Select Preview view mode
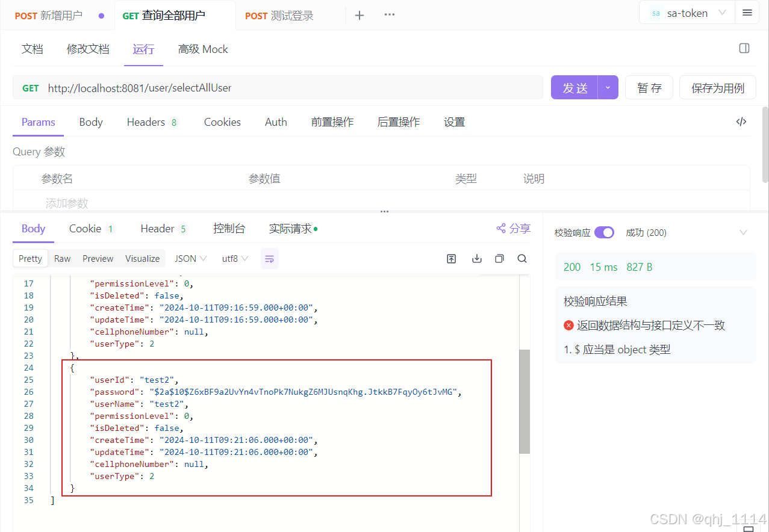 tap(98, 259)
